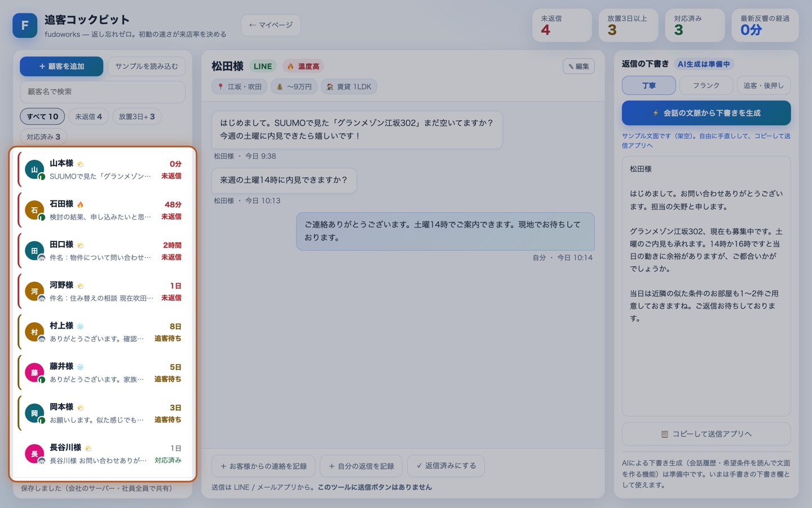Click the fire icon in 温度高 badge
The width and height of the screenshot is (812, 508).
(x=290, y=67)
